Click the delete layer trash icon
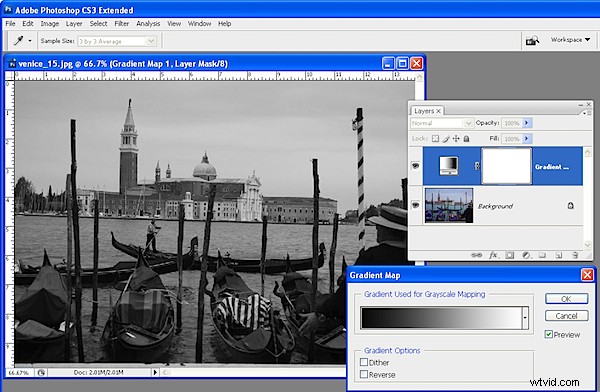Image resolution: width=600 pixels, height=392 pixels. pyautogui.click(x=575, y=255)
